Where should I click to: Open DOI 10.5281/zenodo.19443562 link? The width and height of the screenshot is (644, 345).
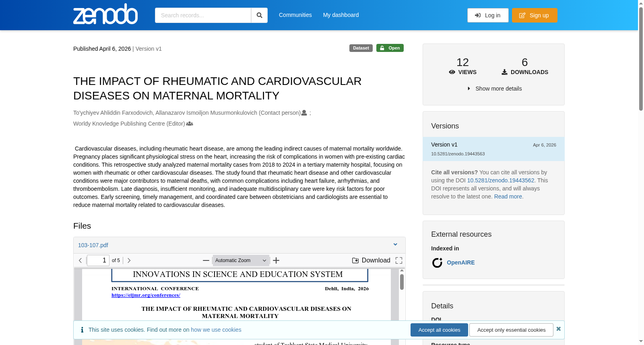click(x=501, y=180)
